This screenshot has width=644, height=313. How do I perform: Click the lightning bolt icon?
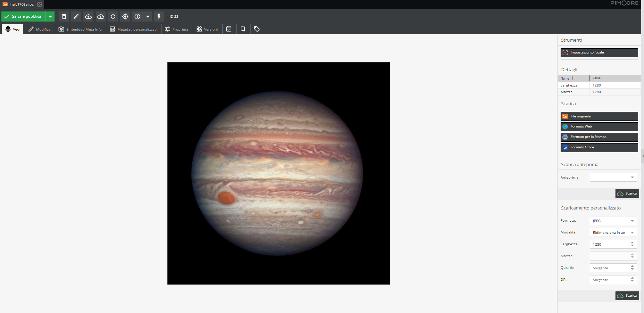tap(159, 17)
